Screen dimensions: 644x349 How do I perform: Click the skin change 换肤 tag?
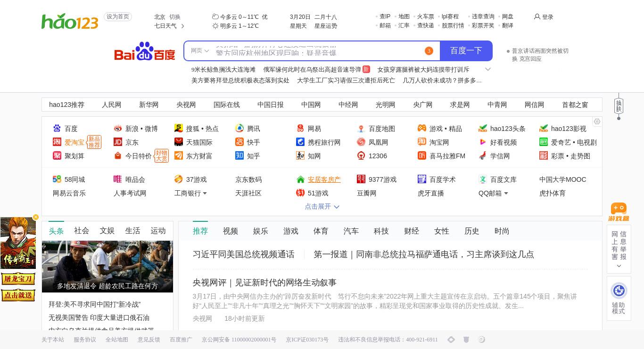pyautogui.click(x=619, y=106)
